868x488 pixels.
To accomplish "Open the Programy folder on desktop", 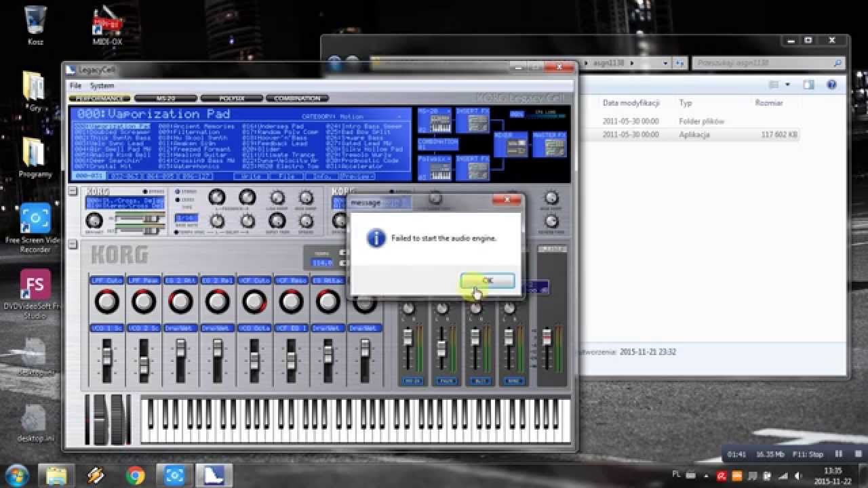I will click(35, 157).
